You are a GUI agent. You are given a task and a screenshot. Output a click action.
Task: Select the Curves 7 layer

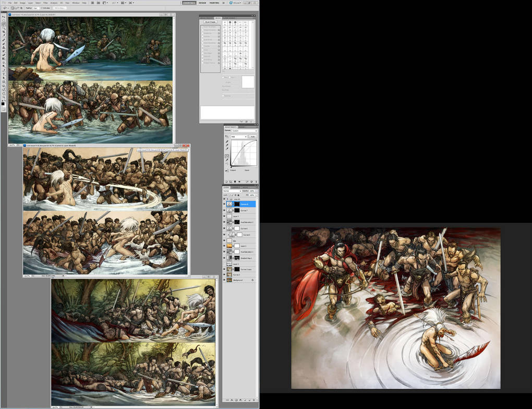point(244,210)
